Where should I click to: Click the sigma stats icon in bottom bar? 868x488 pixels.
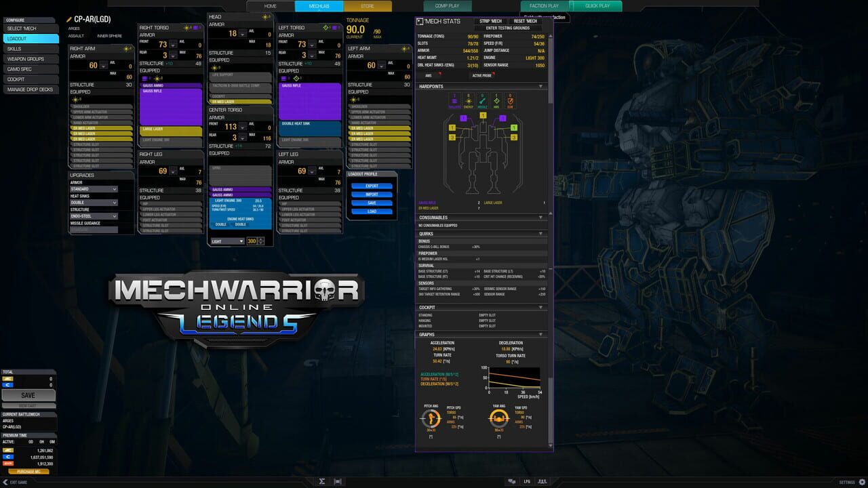point(322,481)
